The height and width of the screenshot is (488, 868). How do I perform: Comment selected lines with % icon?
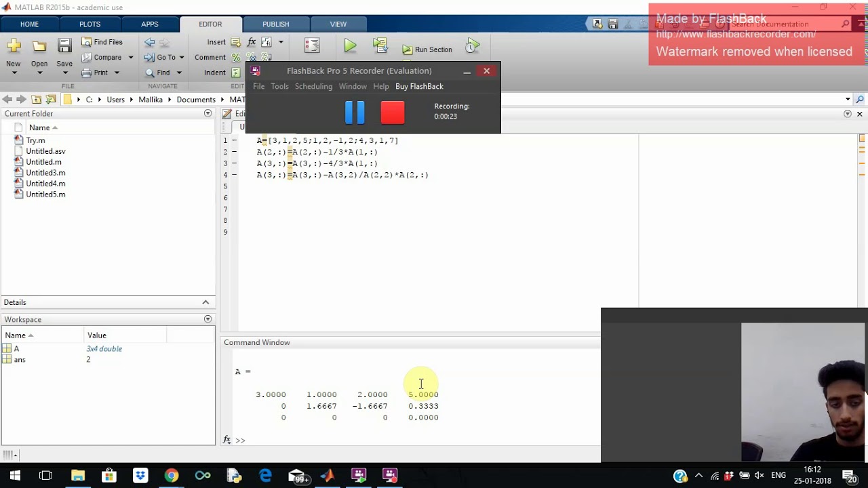coord(236,58)
